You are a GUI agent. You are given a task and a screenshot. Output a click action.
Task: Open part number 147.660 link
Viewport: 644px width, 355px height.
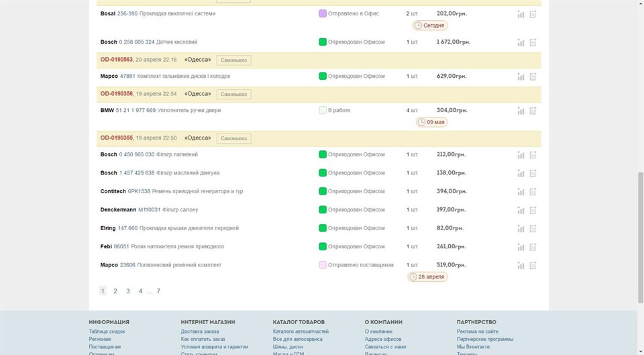(127, 228)
